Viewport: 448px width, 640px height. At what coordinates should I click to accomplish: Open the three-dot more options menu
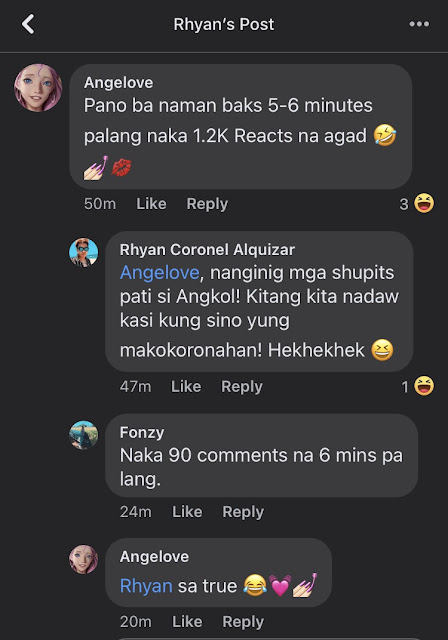click(x=419, y=24)
